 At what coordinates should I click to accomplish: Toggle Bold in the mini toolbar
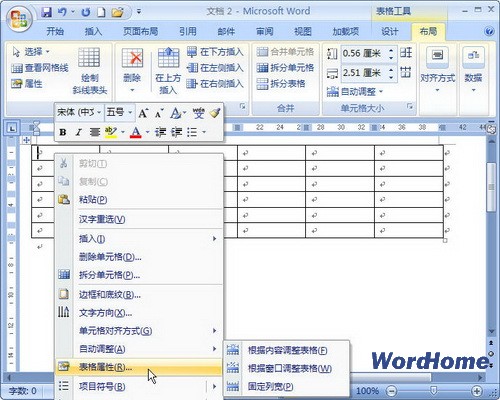point(63,132)
